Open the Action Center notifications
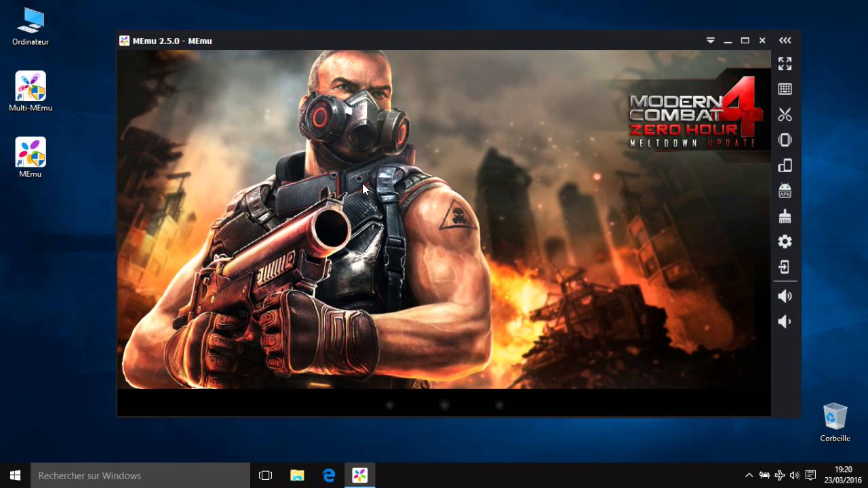 click(x=810, y=475)
